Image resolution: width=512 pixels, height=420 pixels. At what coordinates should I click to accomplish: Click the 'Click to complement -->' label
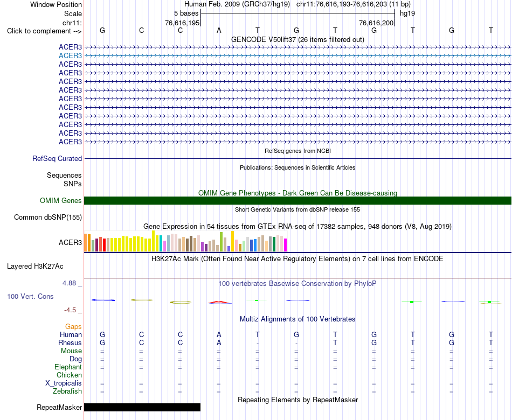44,31
